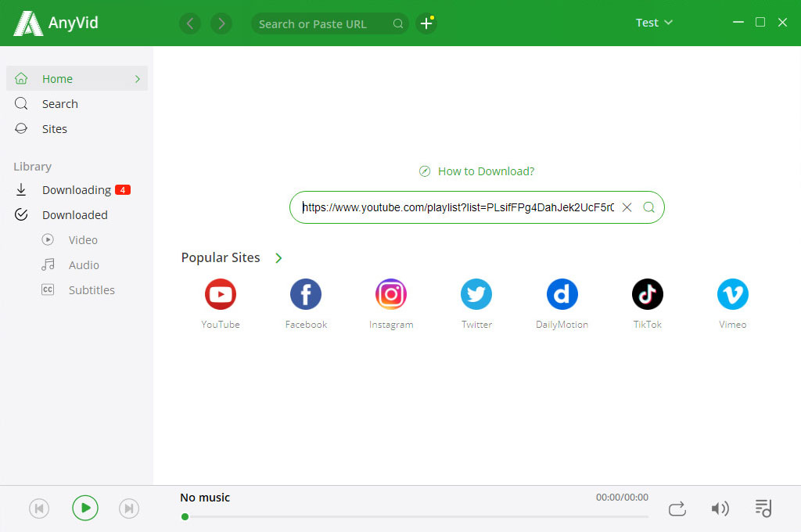This screenshot has height=532, width=801.
Task: Open the Twitter site icon
Action: point(476,294)
